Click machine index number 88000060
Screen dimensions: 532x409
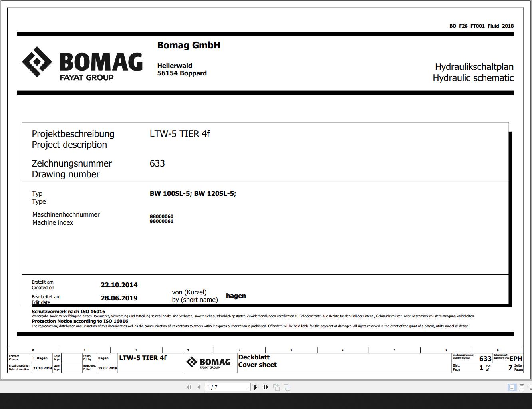coord(161,216)
